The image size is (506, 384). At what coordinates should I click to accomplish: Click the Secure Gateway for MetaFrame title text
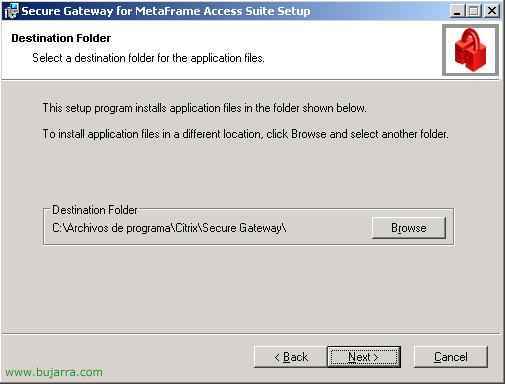pyautogui.click(x=166, y=11)
